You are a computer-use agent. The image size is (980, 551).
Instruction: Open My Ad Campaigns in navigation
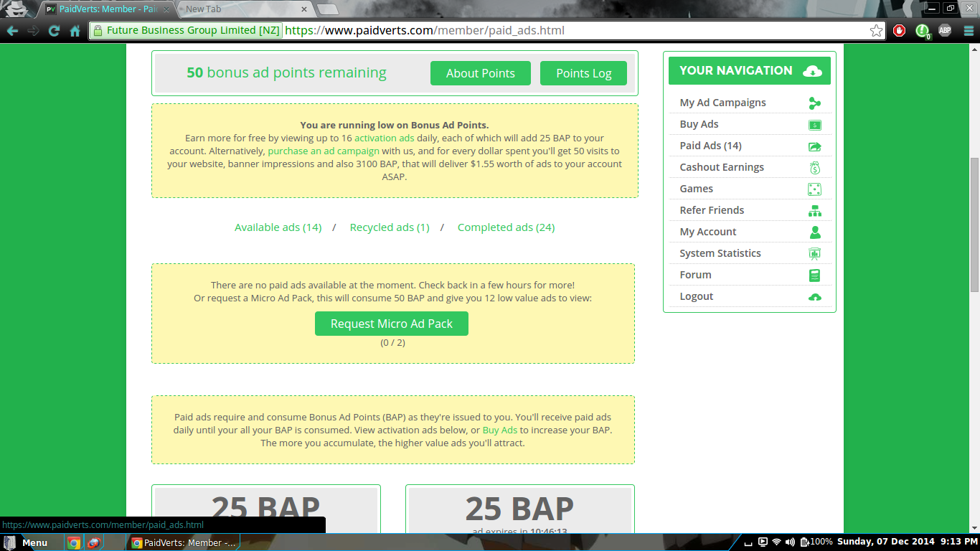tap(722, 103)
